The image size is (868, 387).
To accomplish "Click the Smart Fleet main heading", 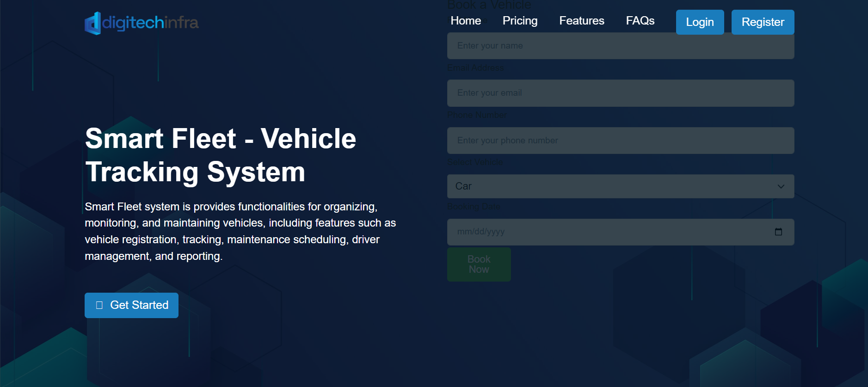I will tap(221, 155).
